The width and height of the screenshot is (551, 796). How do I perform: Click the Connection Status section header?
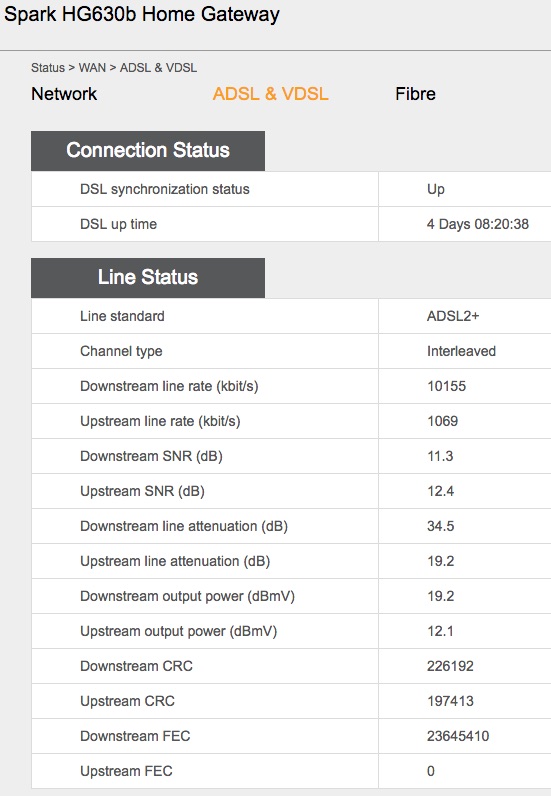(148, 151)
